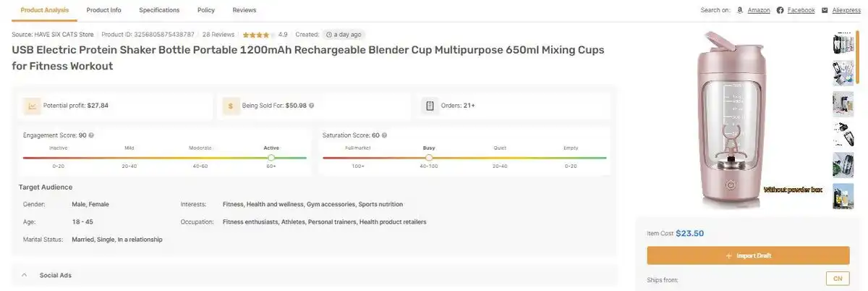Click the Orders clipboard icon
The image size is (868, 291).
430,106
